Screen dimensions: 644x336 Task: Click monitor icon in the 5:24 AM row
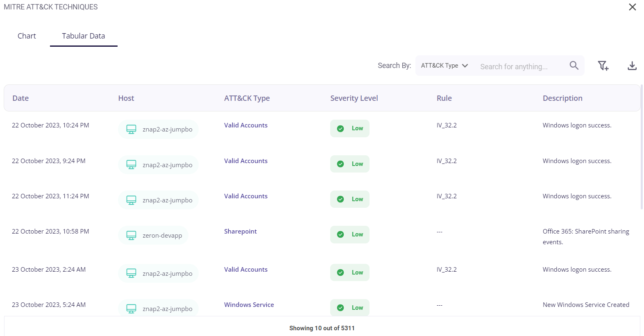[131, 309]
